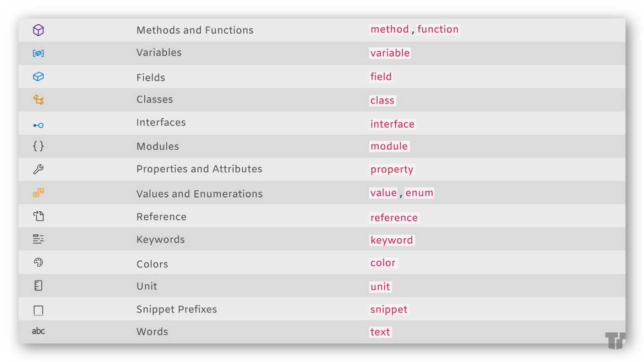Click the curly braces Modules icon
This screenshot has width=644, height=362.
pos(38,146)
